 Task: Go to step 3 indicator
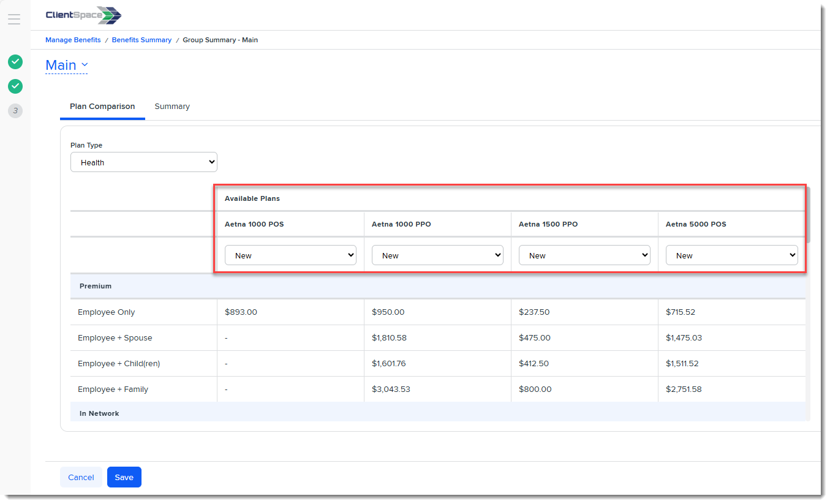coord(15,111)
